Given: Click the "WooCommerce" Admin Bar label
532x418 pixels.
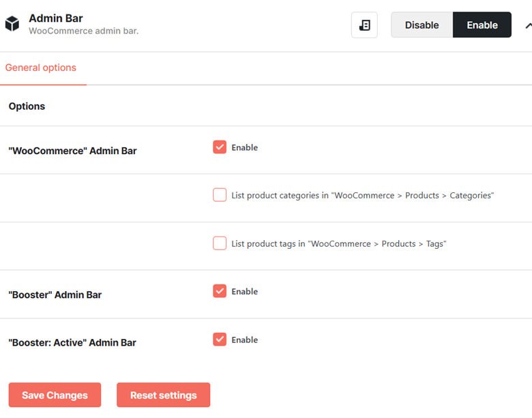Looking at the screenshot, I should point(72,151).
